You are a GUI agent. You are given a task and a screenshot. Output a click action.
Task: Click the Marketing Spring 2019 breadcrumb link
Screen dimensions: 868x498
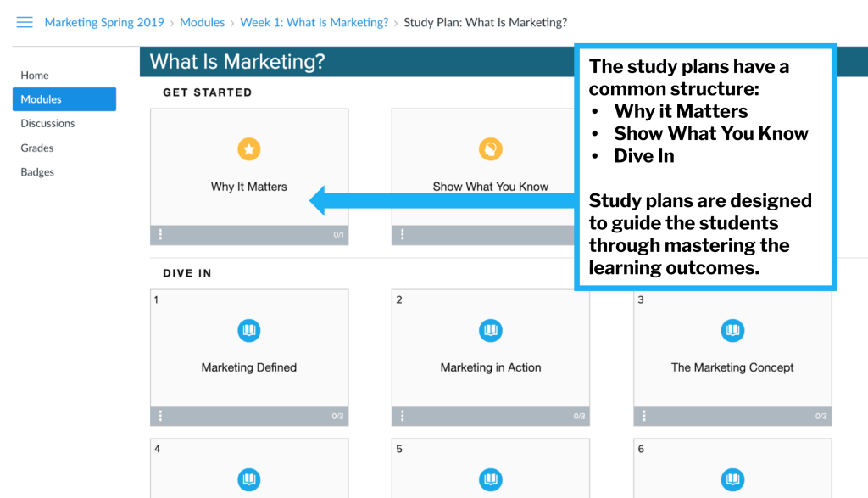tap(104, 22)
